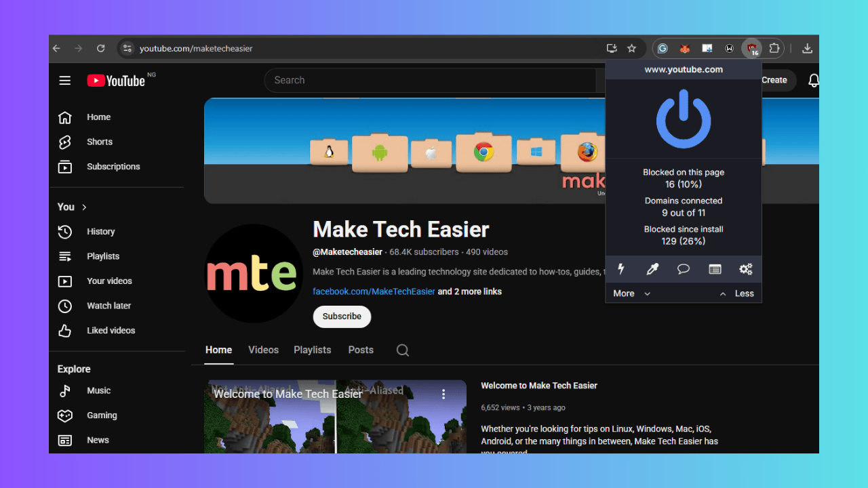The height and width of the screenshot is (488, 868).
Task: Open the Chrome extensions puzzle piece menu
Action: 774,47
